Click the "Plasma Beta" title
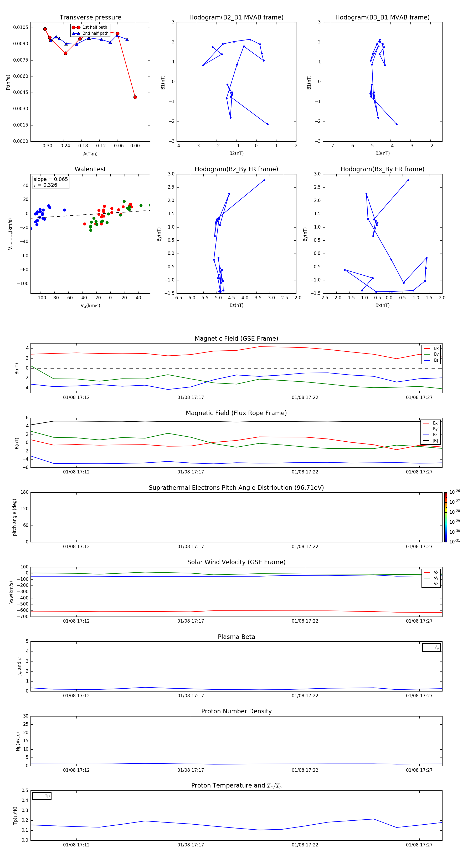Image resolution: width=473 pixels, height=868 pixels. pos(236,637)
